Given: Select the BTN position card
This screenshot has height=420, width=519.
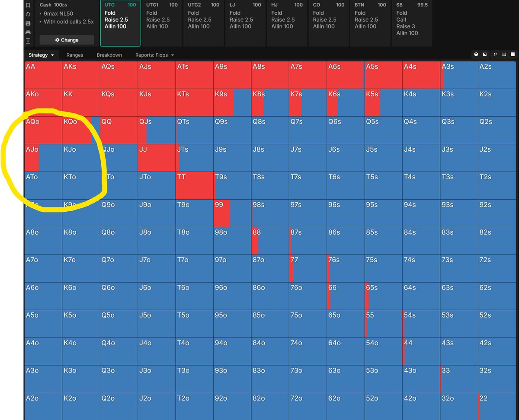Looking at the screenshot, I should click(x=370, y=23).
